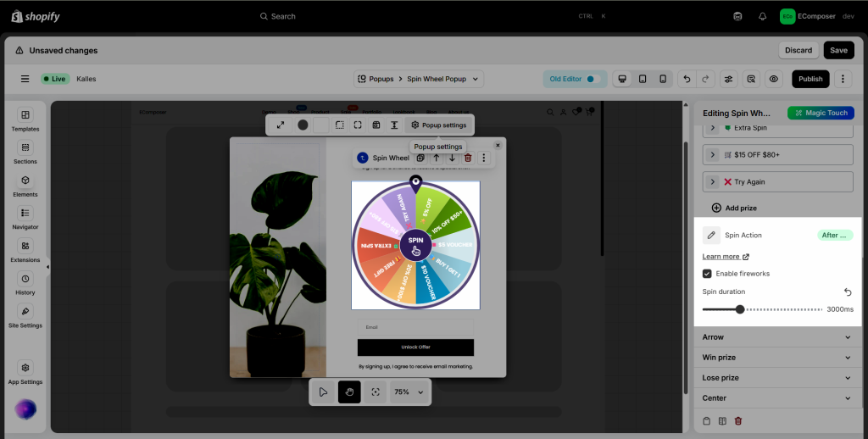Open the Extensions panel

tap(25, 250)
